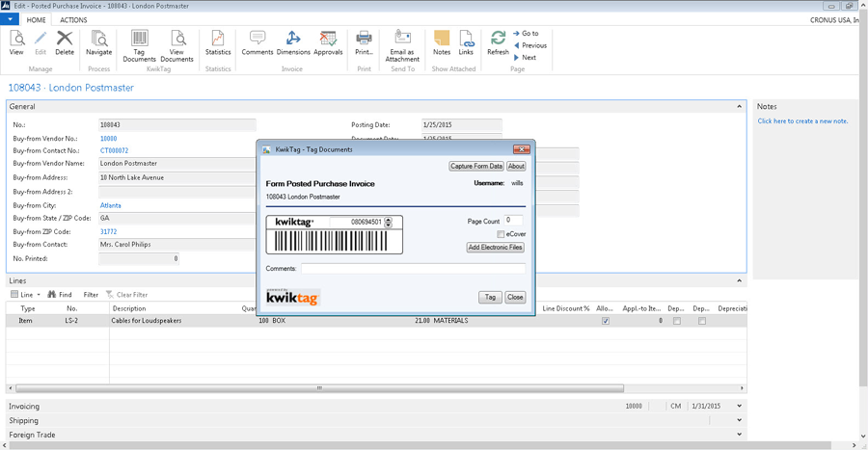
Task: Go to Previous record
Action: click(530, 45)
